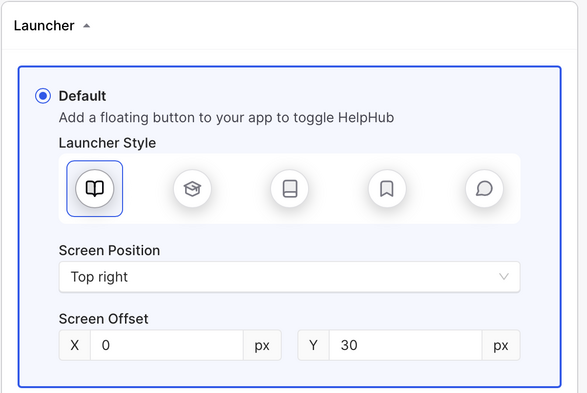Click the Screen Position label
The width and height of the screenshot is (587, 393).
[x=109, y=250]
